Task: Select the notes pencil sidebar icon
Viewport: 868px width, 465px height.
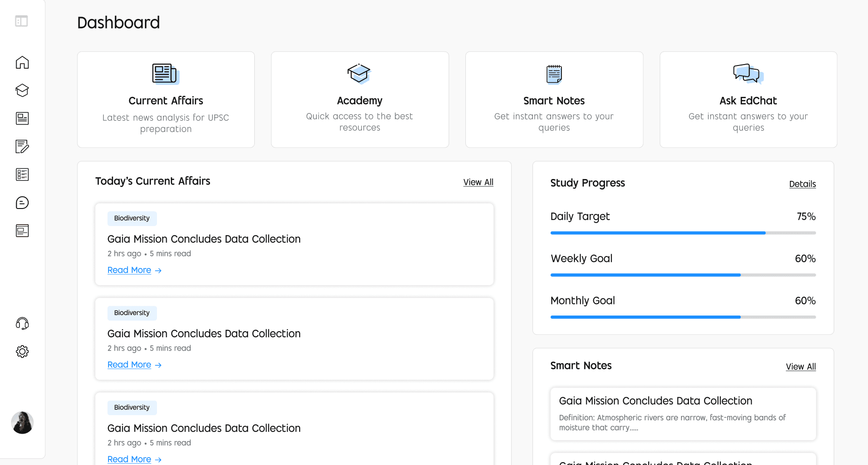Action: 22,147
